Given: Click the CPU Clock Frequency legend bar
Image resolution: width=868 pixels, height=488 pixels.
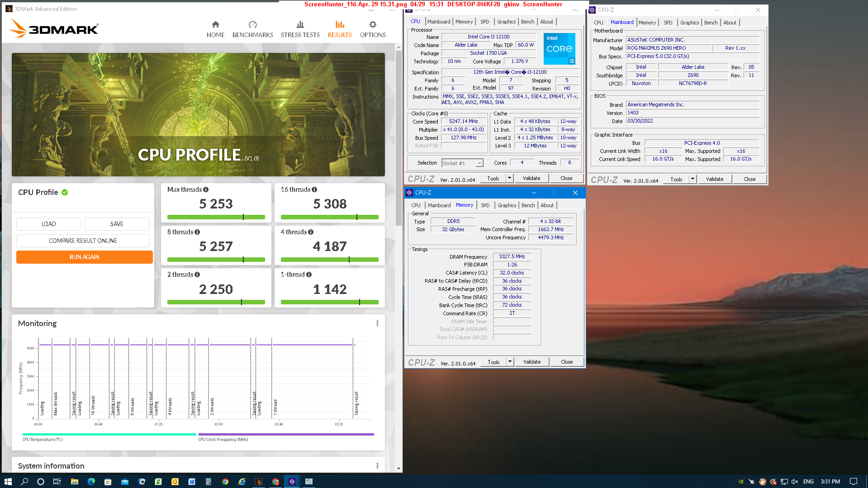Looking at the screenshot, I should pyautogui.click(x=286, y=434).
